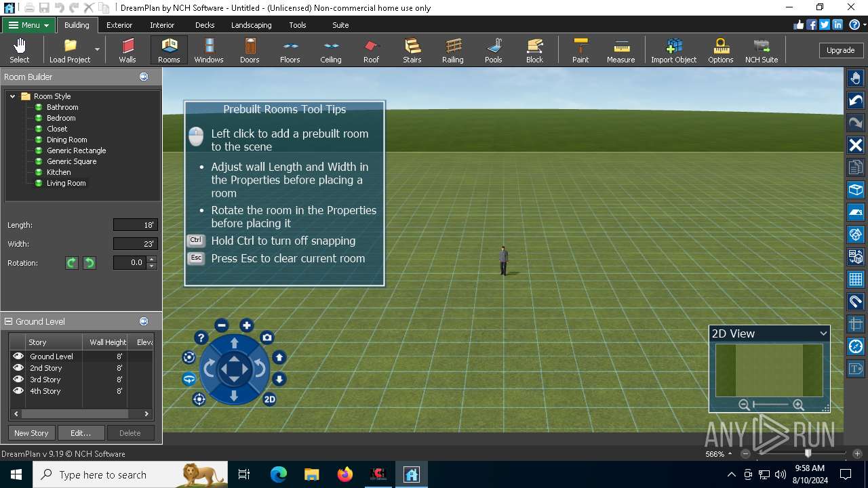868x488 pixels.
Task: Open NCH Suite from toolbar
Action: [x=762, y=51]
